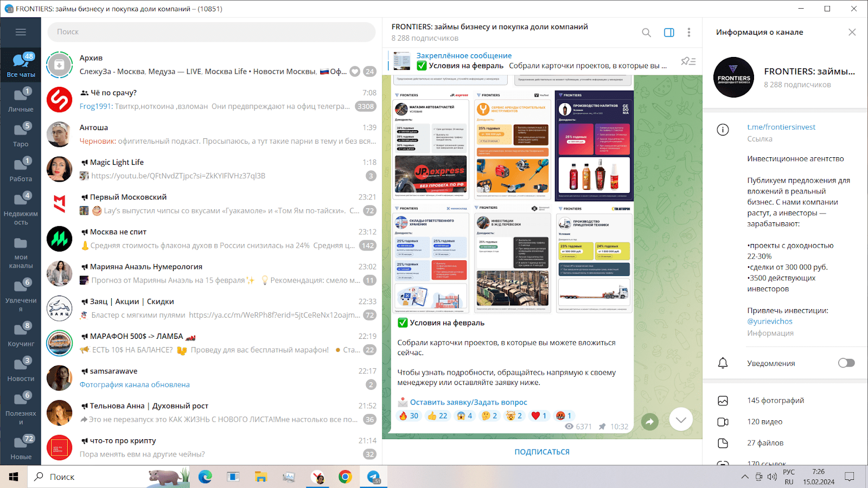This screenshot has height=488, width=868.
Task: Select the 'Тапо' folder tab
Action: [x=21, y=135]
